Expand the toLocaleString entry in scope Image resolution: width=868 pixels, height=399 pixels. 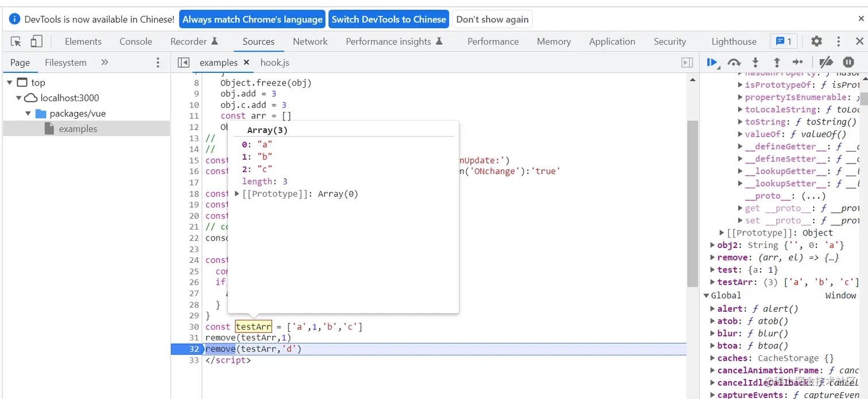tap(740, 110)
